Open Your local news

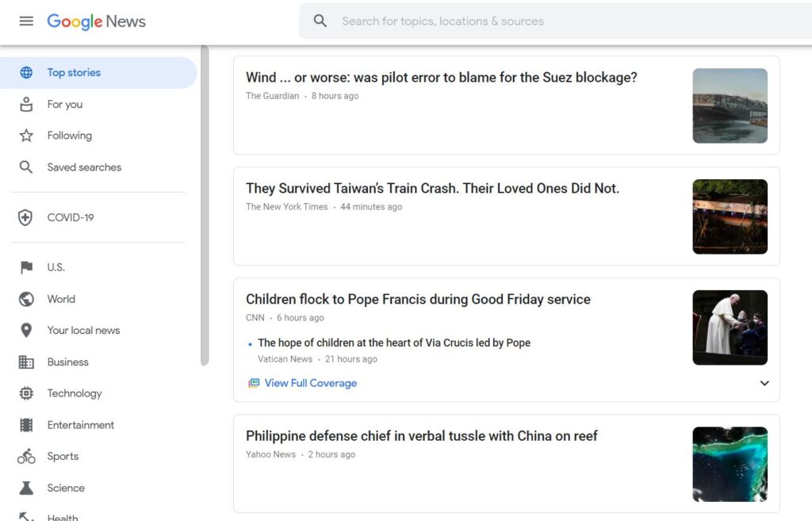click(82, 330)
